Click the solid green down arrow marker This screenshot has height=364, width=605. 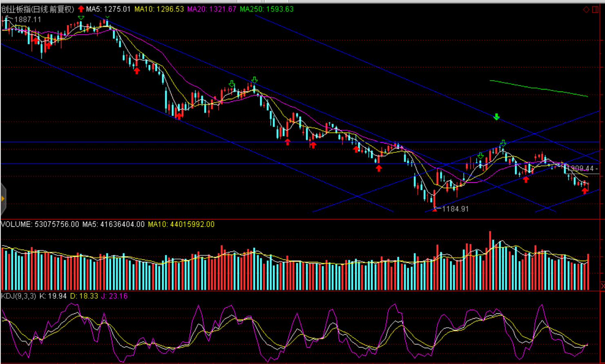pyautogui.click(x=496, y=117)
